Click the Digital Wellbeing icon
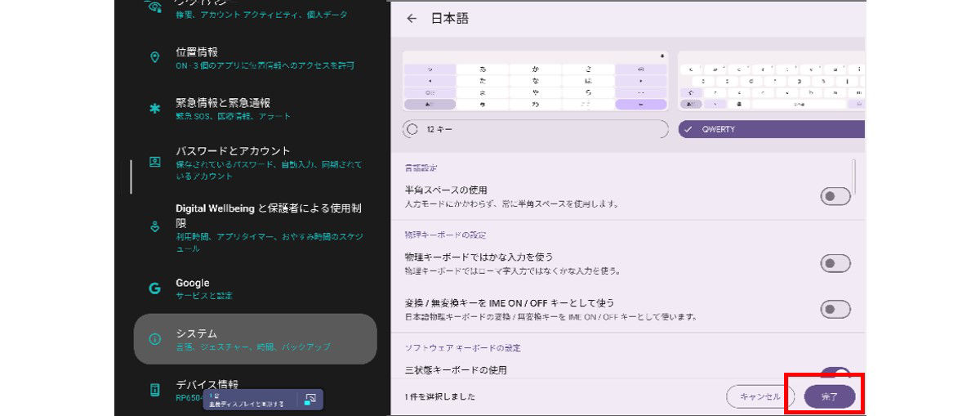Screen dimensions: 980x416 154,227
